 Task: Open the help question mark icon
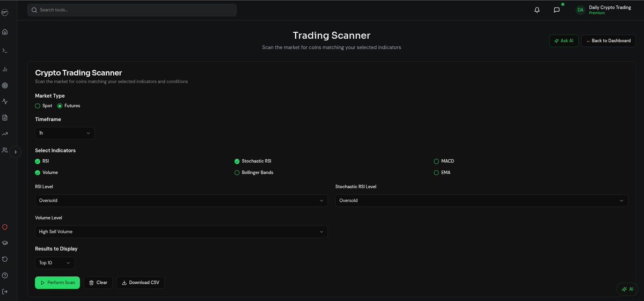(5, 275)
